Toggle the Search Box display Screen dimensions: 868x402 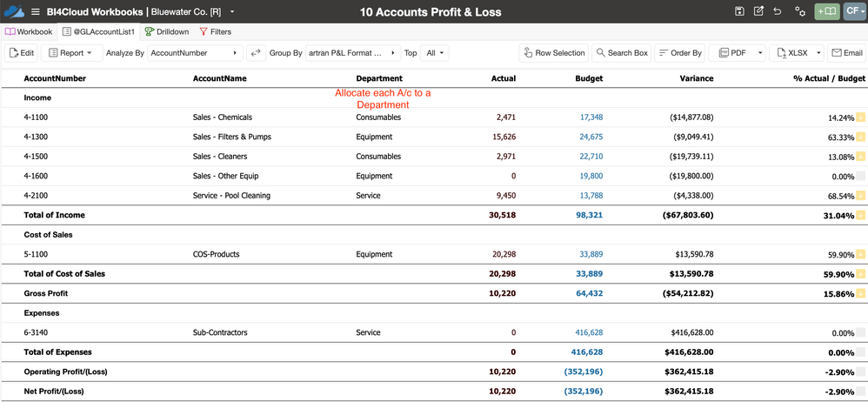click(x=621, y=53)
